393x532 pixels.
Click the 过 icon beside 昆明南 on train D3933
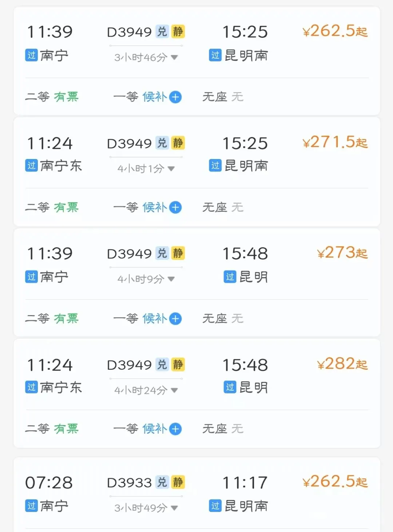(215, 506)
